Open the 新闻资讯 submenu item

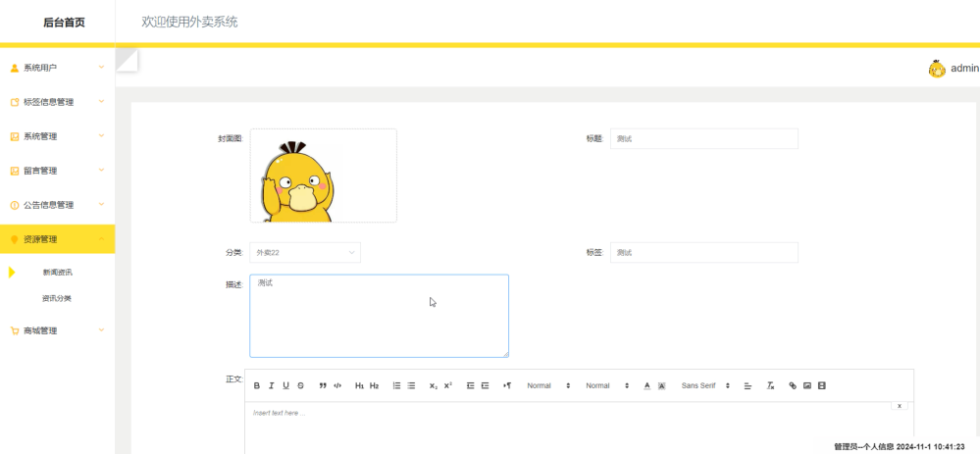pos(57,273)
